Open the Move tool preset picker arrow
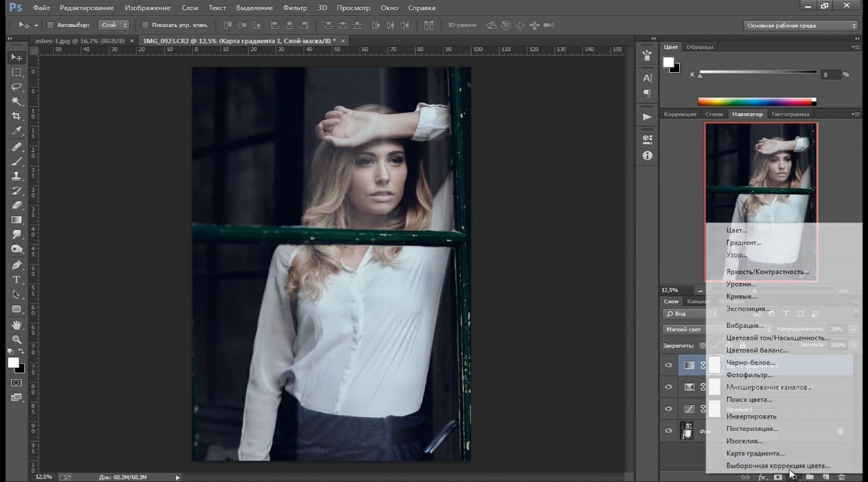The width and height of the screenshot is (868, 482). click(x=38, y=25)
